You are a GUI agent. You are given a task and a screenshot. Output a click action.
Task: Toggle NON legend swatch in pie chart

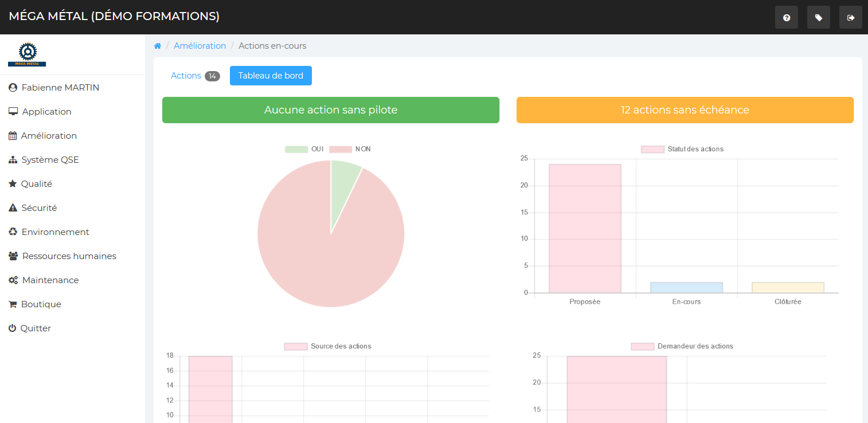point(341,149)
